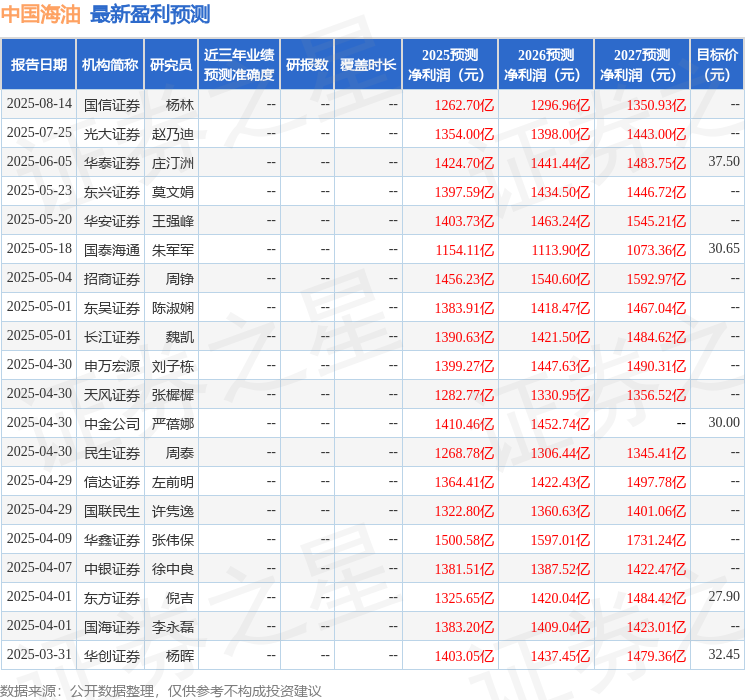The height and width of the screenshot is (700, 745).
Task: Select the date 2025-03-31
Action: coord(39,654)
